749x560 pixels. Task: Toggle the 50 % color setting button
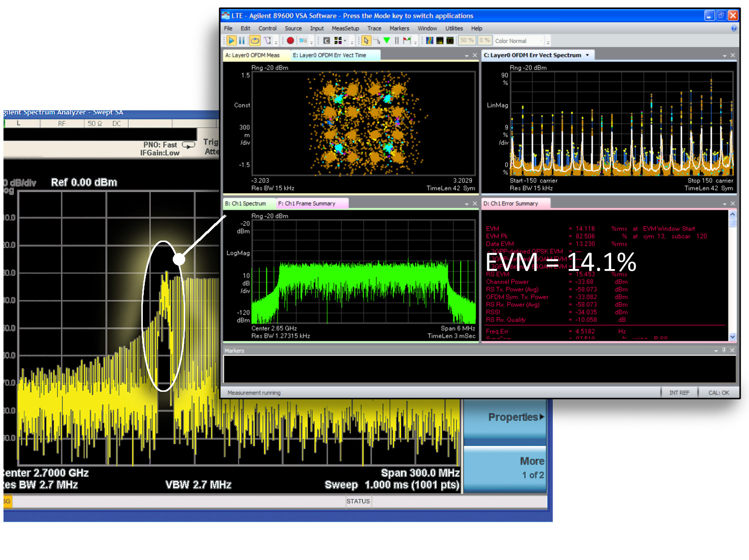click(x=467, y=40)
